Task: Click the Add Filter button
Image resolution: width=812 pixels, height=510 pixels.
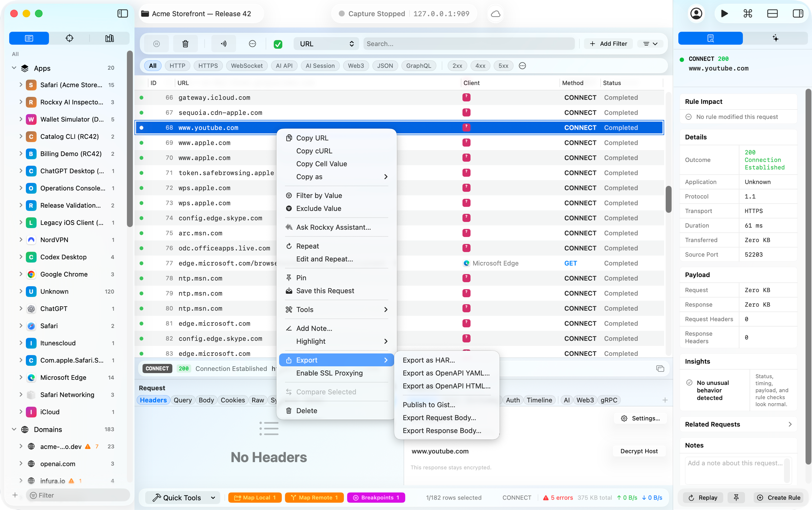Action: coord(608,44)
